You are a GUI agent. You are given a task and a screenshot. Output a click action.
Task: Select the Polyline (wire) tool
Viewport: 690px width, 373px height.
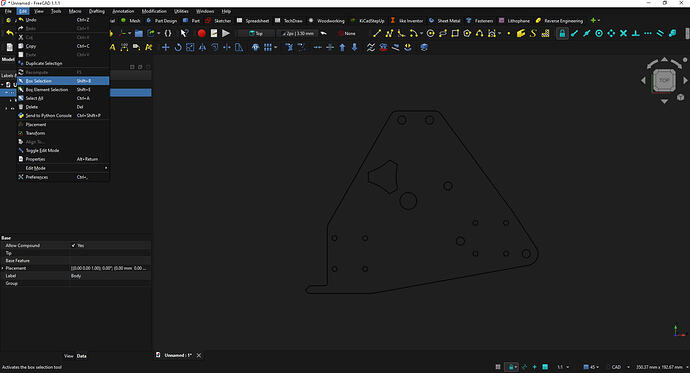pos(389,33)
